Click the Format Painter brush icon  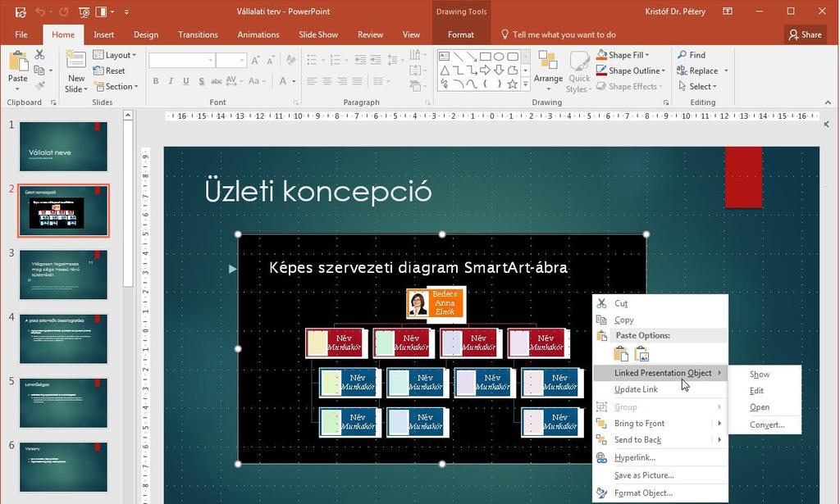(39, 85)
